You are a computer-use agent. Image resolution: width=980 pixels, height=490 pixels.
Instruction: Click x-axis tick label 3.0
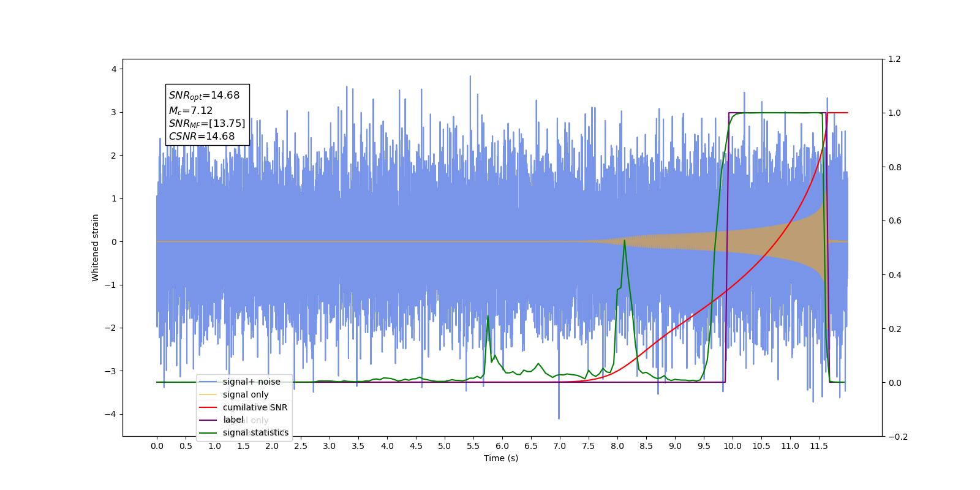330,446
